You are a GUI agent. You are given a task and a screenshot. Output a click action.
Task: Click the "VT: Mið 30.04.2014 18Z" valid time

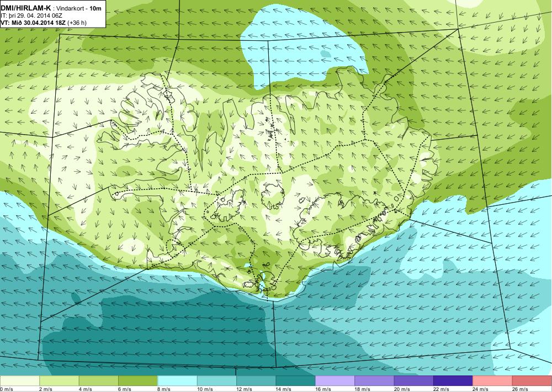click(33, 23)
